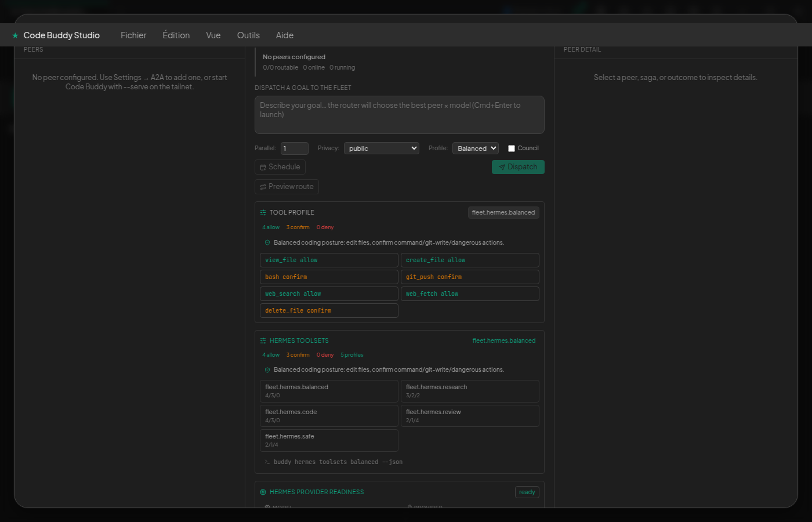
Task: Click the Schedule button
Action: click(x=280, y=167)
